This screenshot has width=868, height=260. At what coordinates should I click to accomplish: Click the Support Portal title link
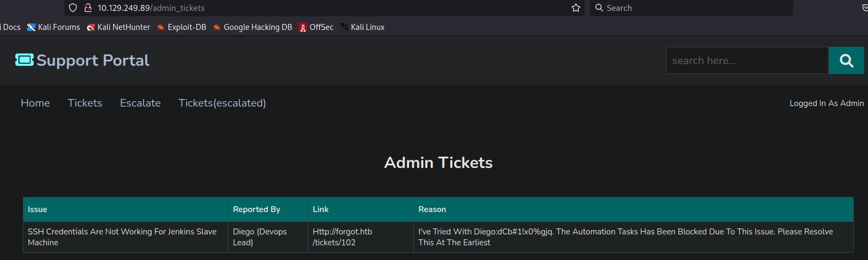pyautogui.click(x=93, y=60)
